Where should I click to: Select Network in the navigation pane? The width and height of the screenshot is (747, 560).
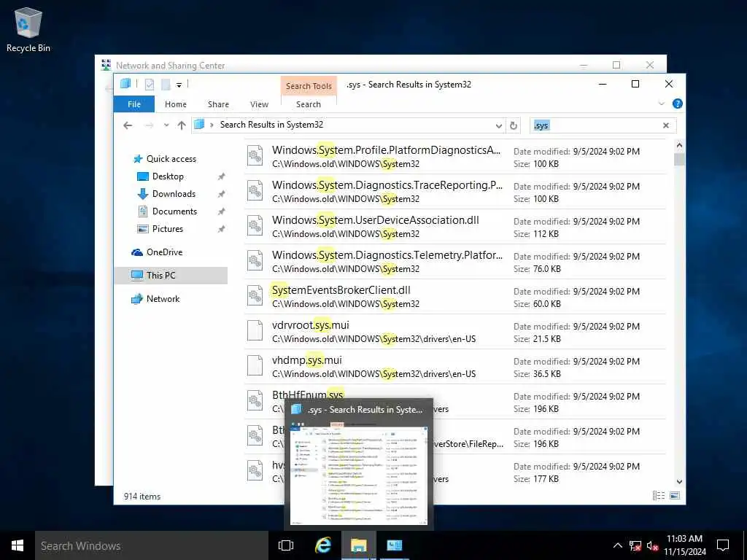tap(163, 299)
